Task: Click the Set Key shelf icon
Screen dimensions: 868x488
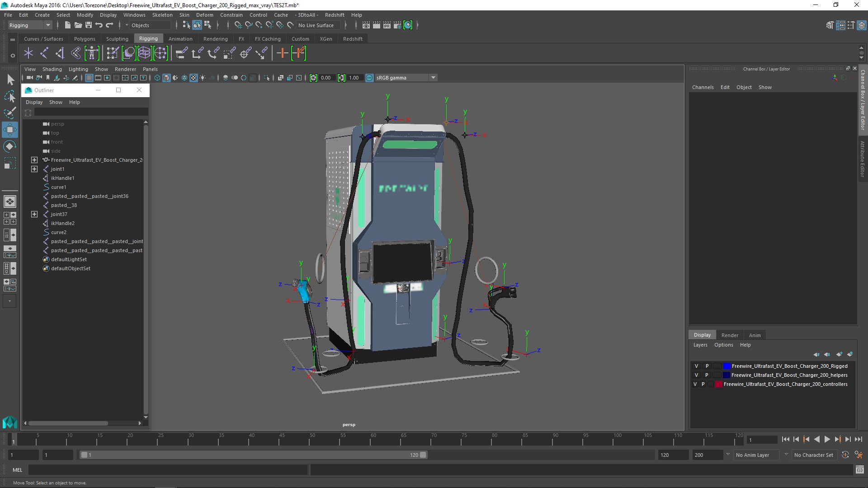Action: pos(282,53)
